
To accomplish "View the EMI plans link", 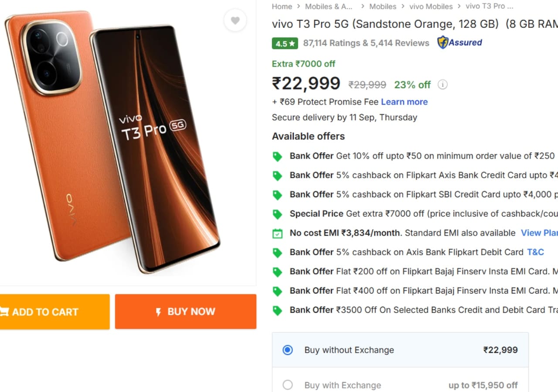I will 539,233.
